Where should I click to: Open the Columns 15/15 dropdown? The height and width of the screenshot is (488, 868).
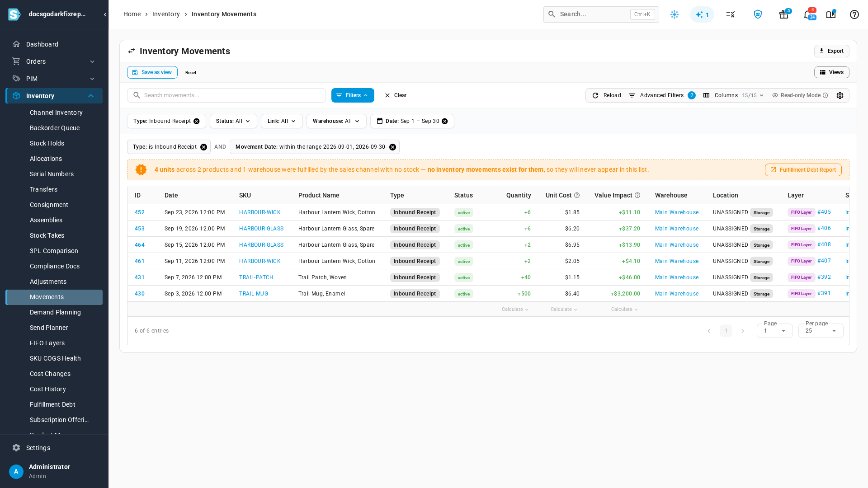pos(733,95)
